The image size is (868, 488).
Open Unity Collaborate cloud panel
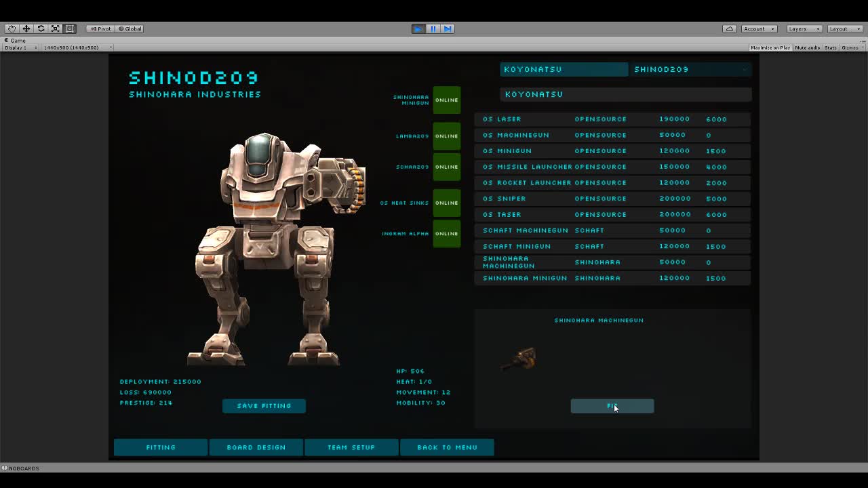point(729,28)
